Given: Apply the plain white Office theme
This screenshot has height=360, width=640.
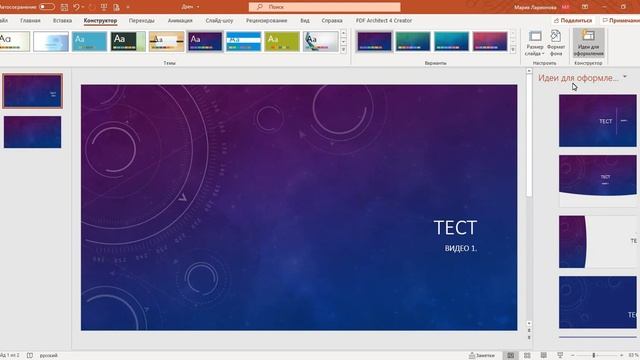Looking at the screenshot, I should coord(14,41).
